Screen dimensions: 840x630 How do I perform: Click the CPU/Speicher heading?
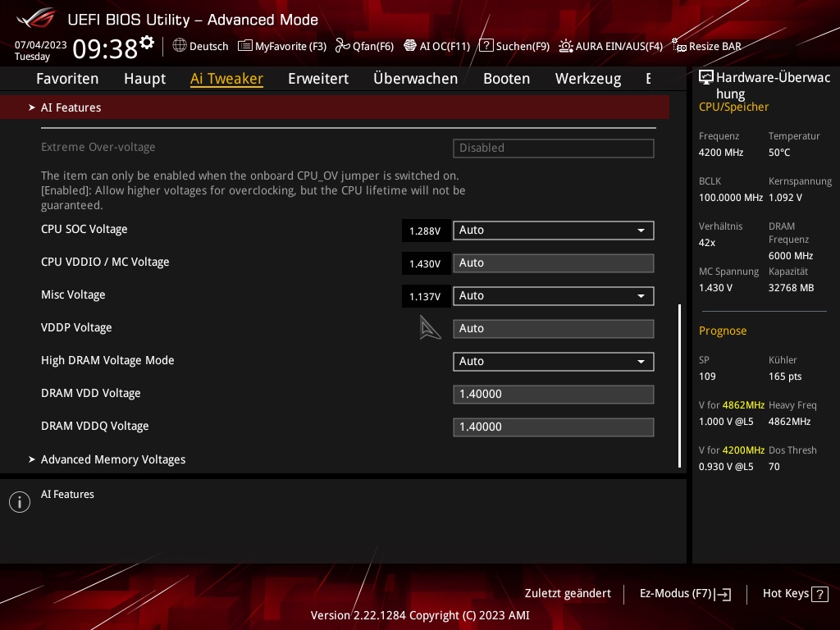tap(733, 107)
